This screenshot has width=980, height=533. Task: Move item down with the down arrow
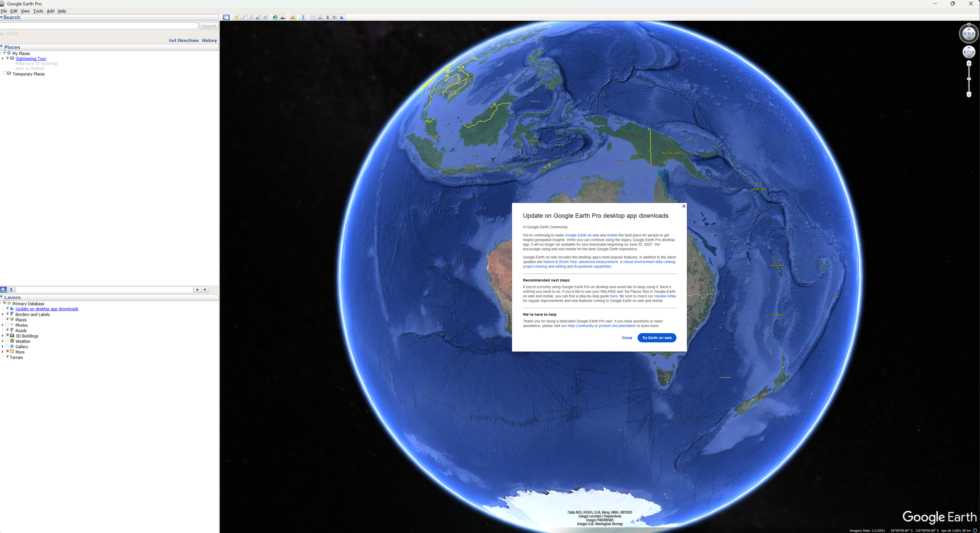[x=205, y=290]
